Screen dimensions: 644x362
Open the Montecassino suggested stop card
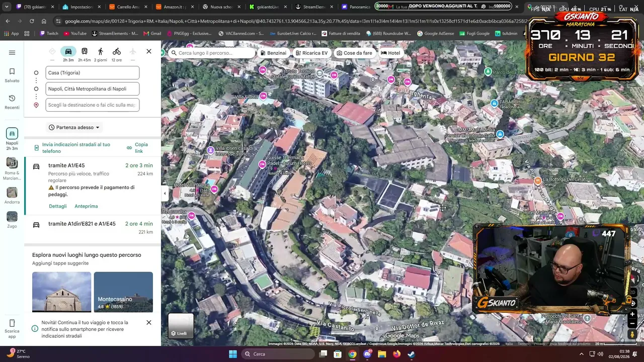(123, 292)
